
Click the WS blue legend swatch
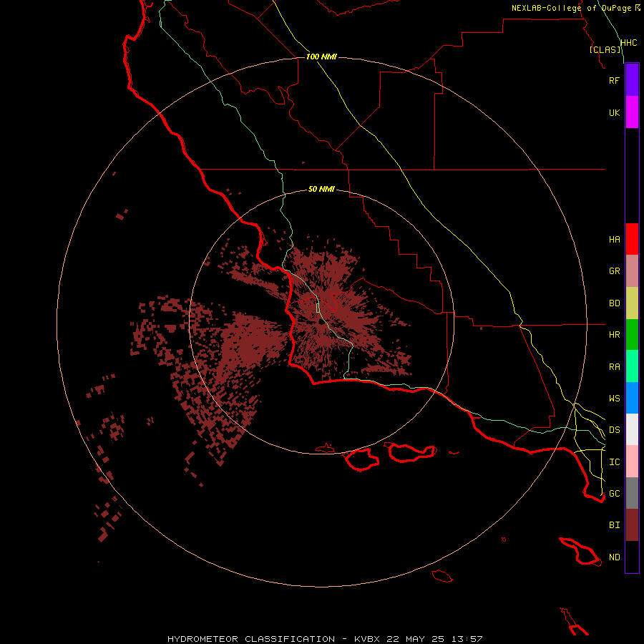click(x=632, y=398)
